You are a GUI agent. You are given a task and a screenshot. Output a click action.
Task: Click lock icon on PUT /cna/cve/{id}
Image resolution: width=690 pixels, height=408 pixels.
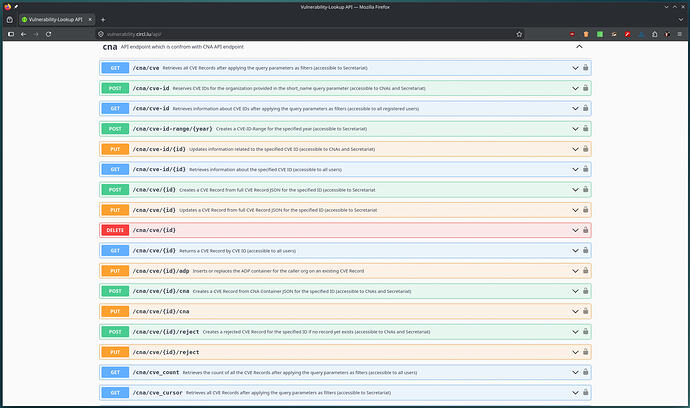pos(585,210)
